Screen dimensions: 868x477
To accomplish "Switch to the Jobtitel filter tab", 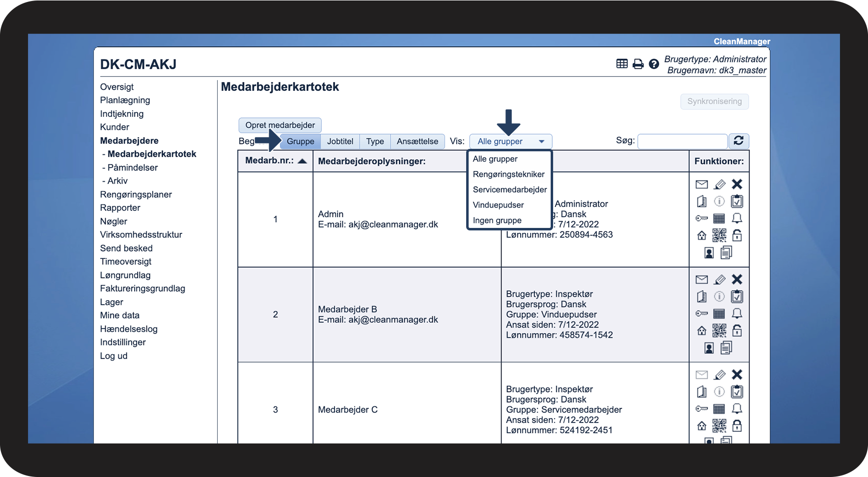I will tap(340, 141).
